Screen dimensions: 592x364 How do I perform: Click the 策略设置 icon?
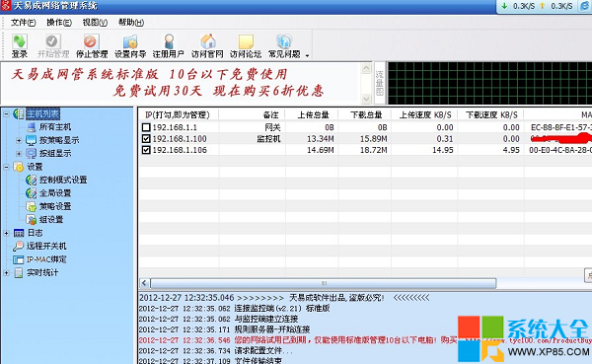pos(31,206)
